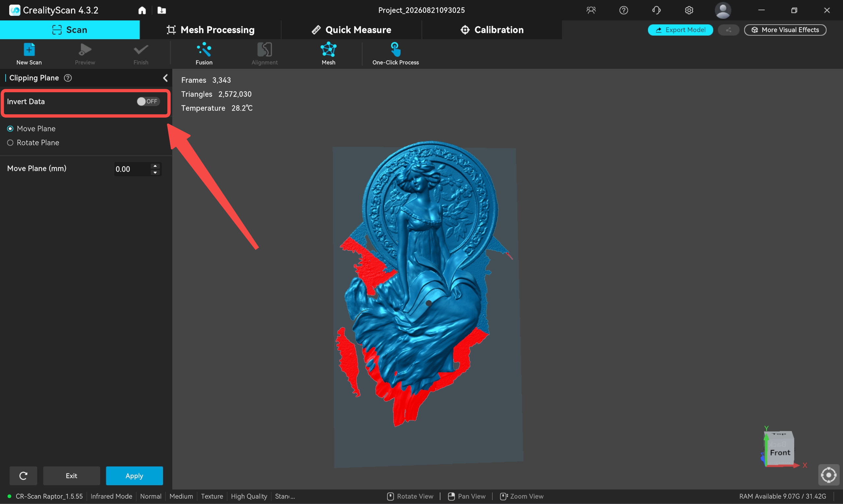Click the Texture status bar entry
Viewport: 843px width, 504px height.
click(x=212, y=496)
